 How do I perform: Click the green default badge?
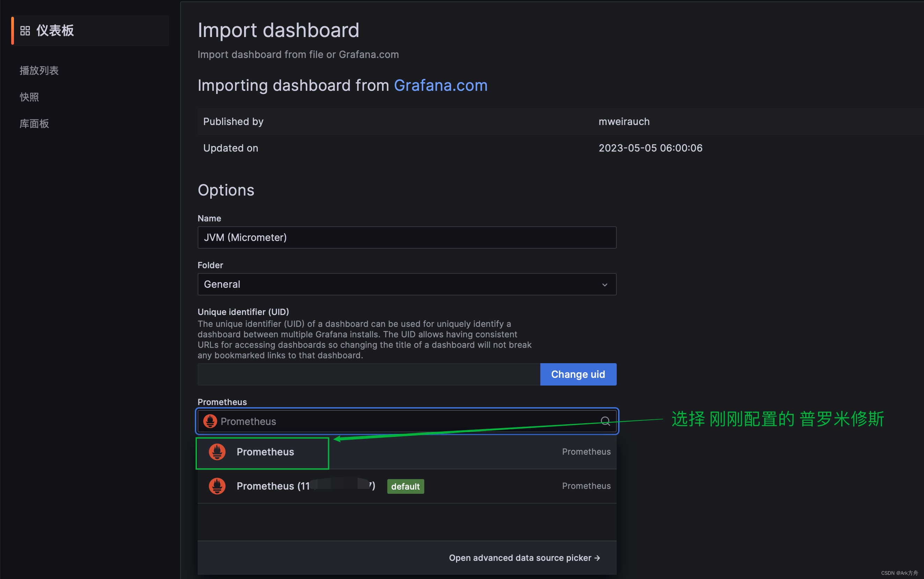click(x=405, y=486)
